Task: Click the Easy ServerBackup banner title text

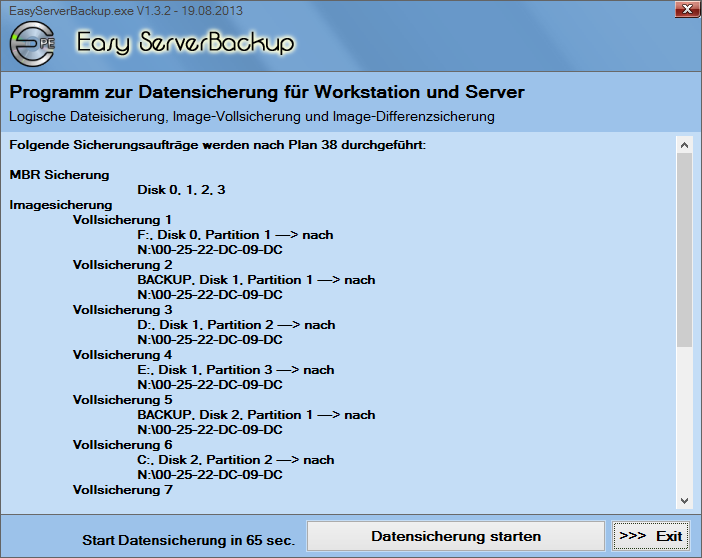Action: tap(186, 44)
